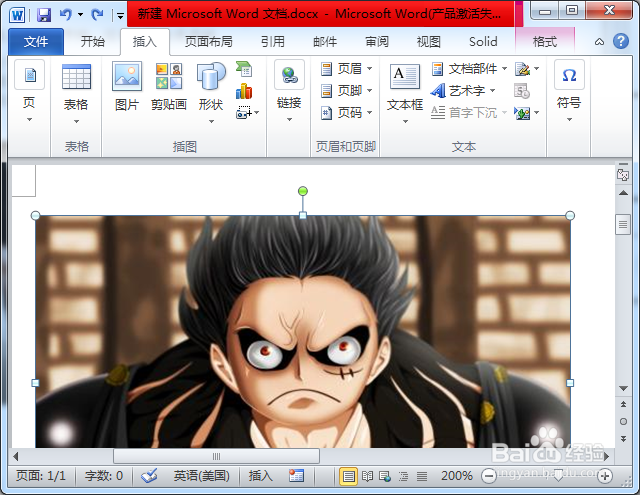Image resolution: width=640 pixels, height=495 pixels.
Task: Save the document with the floppy icon
Action: pyautogui.click(x=44, y=15)
